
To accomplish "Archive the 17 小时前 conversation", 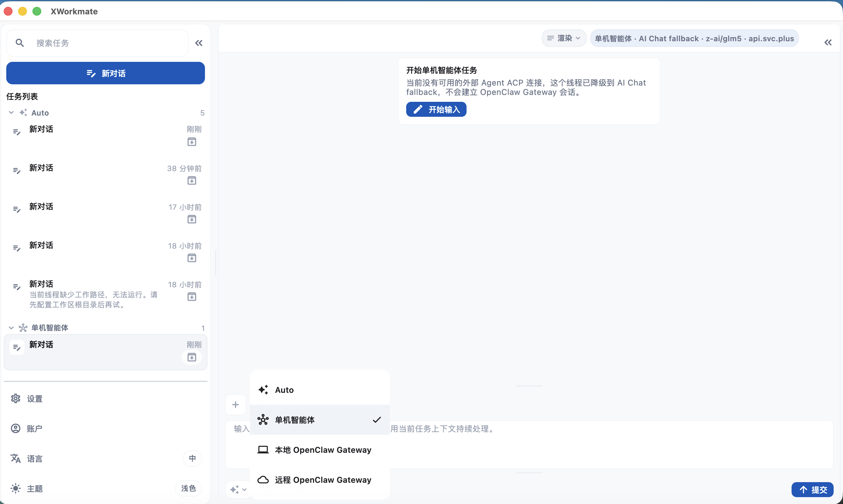I will pyautogui.click(x=192, y=219).
